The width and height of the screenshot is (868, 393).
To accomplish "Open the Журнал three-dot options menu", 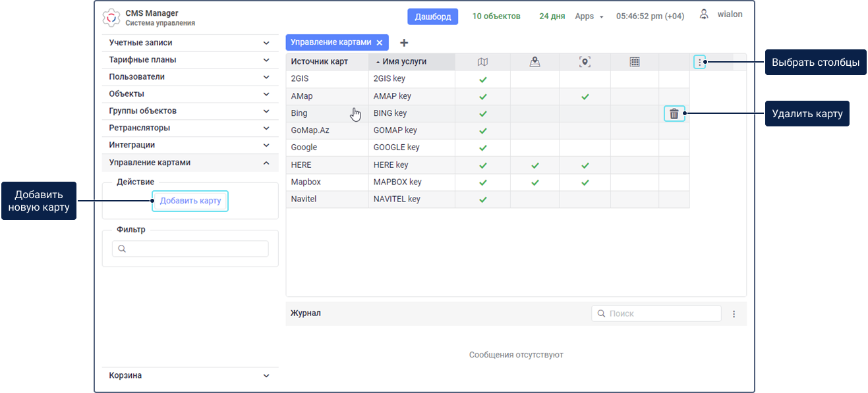I will (734, 314).
